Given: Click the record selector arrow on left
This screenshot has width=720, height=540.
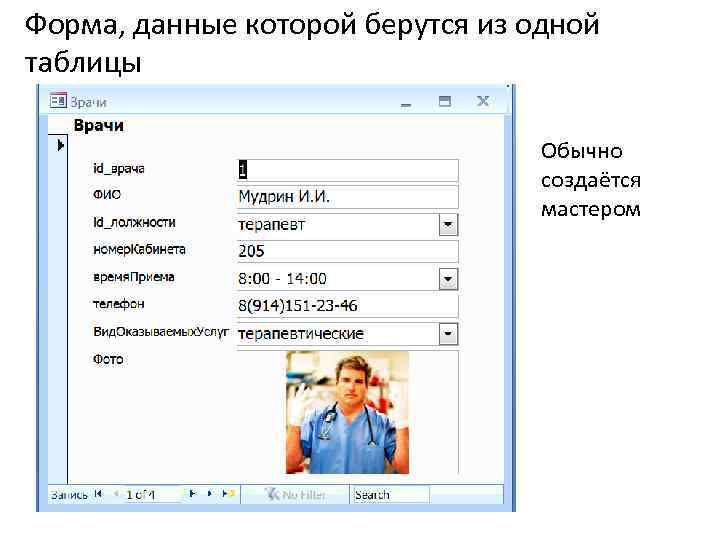Looking at the screenshot, I should point(60,146).
